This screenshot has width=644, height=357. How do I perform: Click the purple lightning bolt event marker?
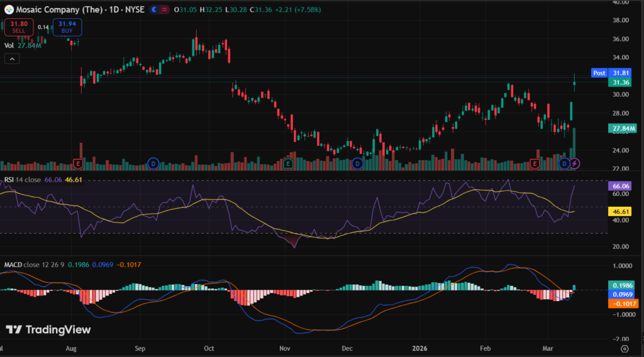574,163
